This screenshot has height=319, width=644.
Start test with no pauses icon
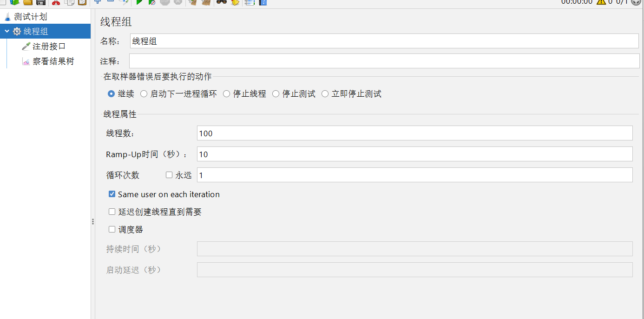152,2
